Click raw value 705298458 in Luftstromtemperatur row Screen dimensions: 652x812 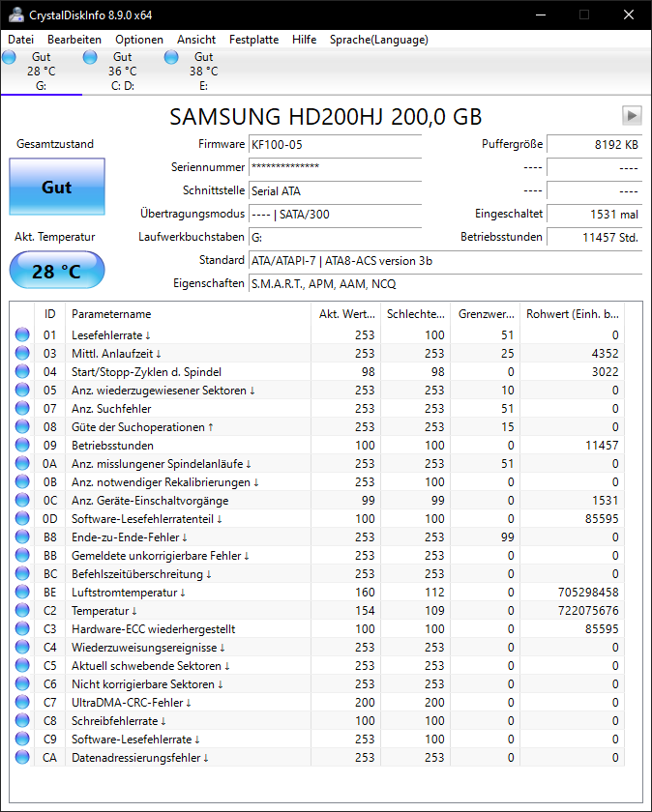tap(588, 593)
